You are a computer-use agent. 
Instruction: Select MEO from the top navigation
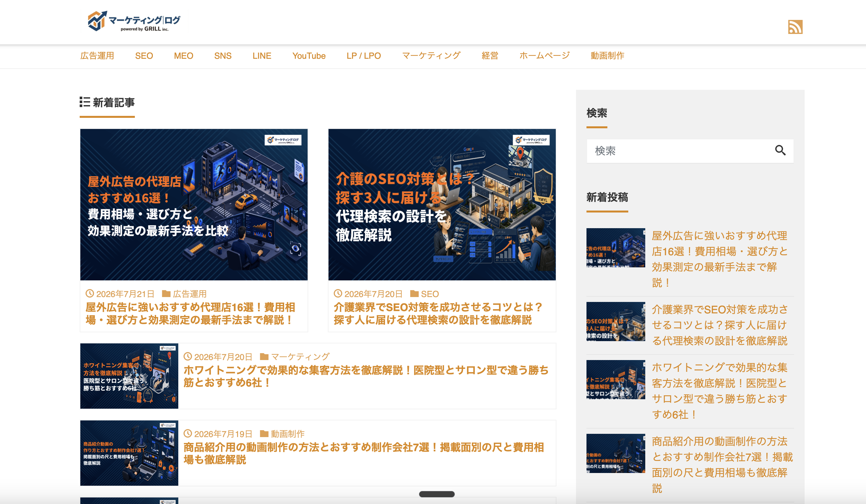(184, 56)
